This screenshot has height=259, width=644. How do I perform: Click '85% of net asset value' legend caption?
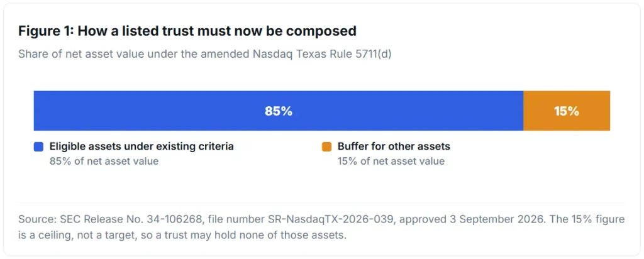tap(104, 162)
